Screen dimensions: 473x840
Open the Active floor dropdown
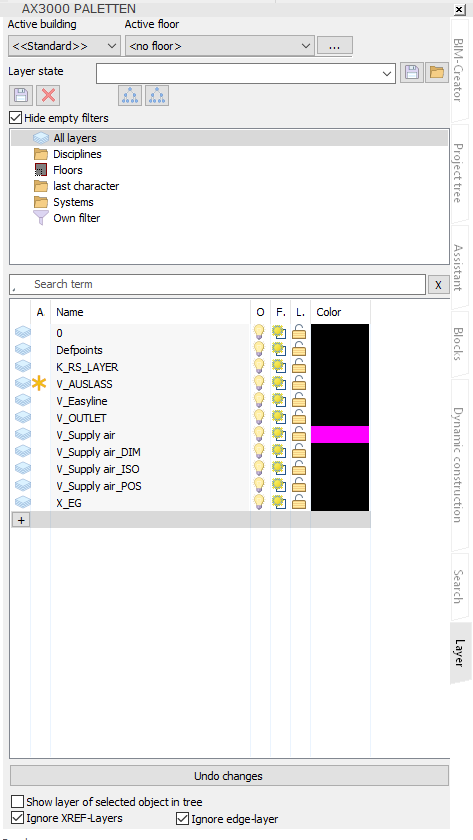(x=220, y=46)
